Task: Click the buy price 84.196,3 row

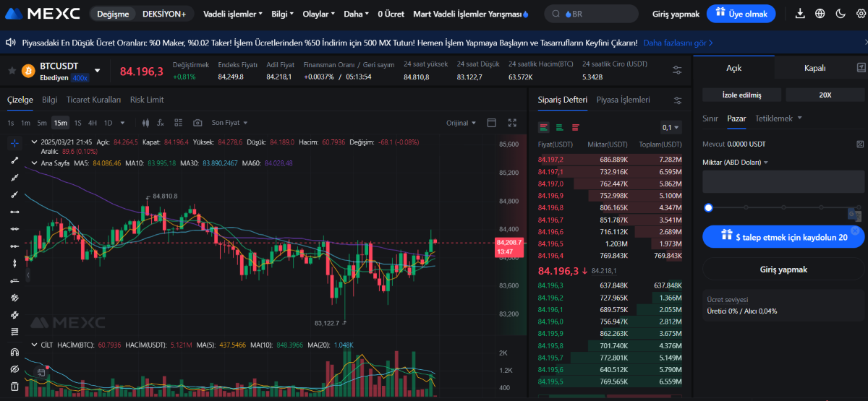Action: [610, 285]
